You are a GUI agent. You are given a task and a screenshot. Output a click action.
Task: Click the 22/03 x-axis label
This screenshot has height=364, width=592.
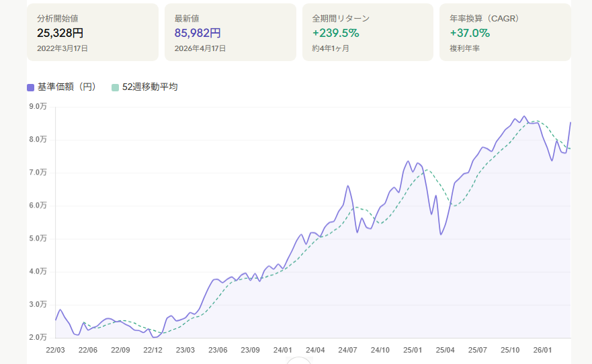click(55, 350)
